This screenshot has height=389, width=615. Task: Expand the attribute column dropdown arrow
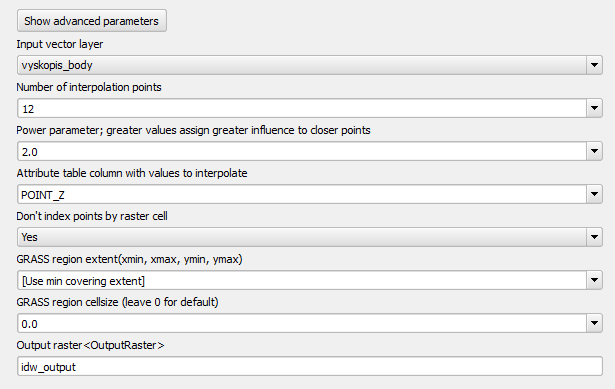coord(594,194)
